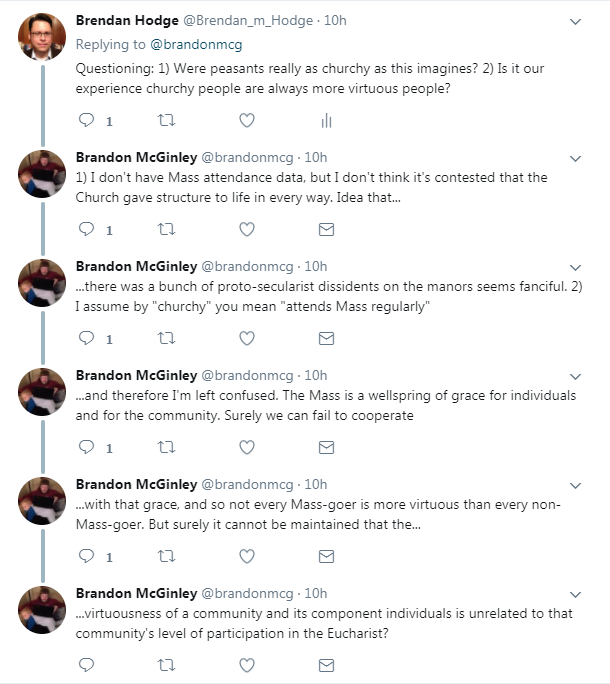This screenshot has height=684, width=610.
Task: Retweet Brendan Hodge's questioning tweet
Action: [x=167, y=121]
